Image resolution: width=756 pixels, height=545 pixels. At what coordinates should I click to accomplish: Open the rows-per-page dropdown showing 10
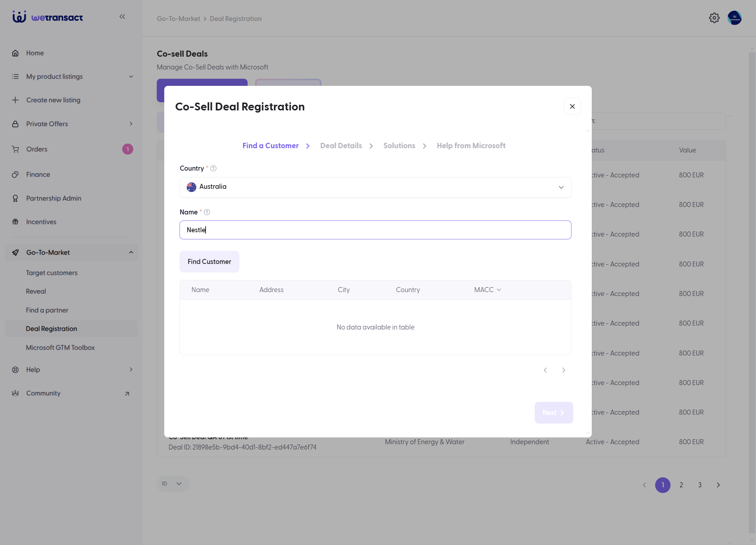[173, 484]
